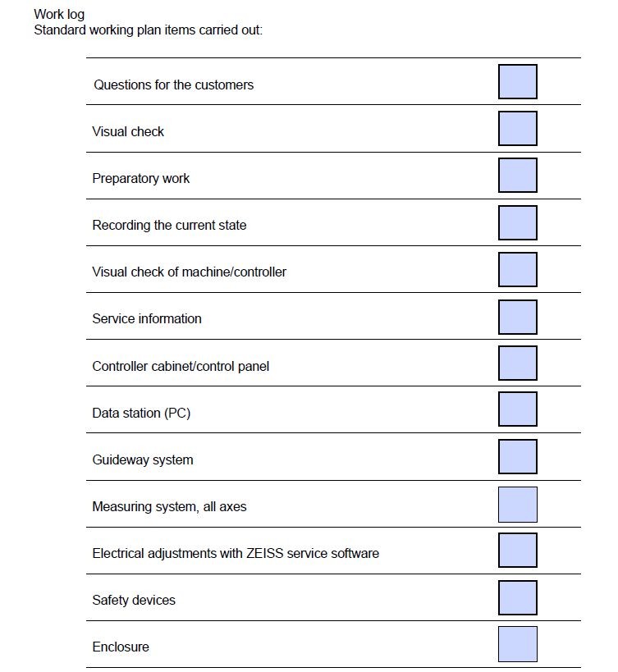Click the 'Guideway system' label text
Image resolution: width=618 pixels, height=672 pixels.
(x=143, y=459)
